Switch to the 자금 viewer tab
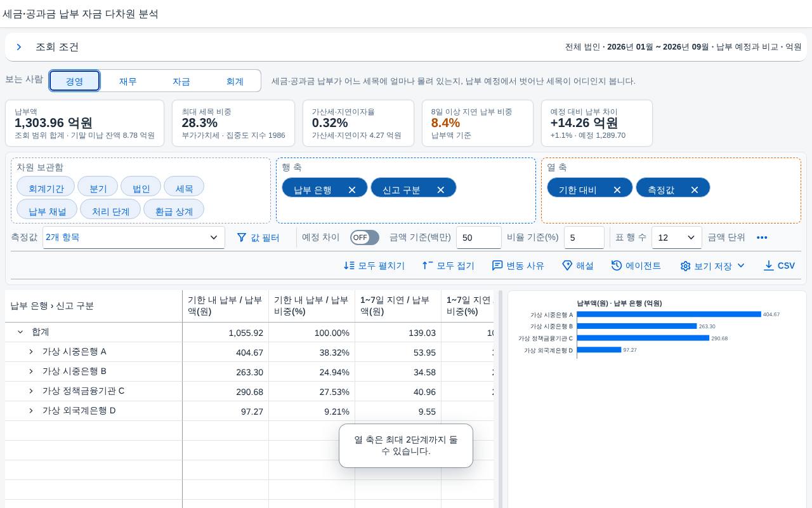The width and height of the screenshot is (812, 508). pyautogui.click(x=181, y=81)
